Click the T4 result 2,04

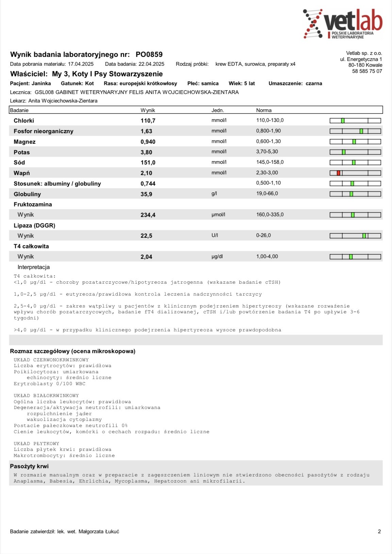pyautogui.click(x=146, y=257)
